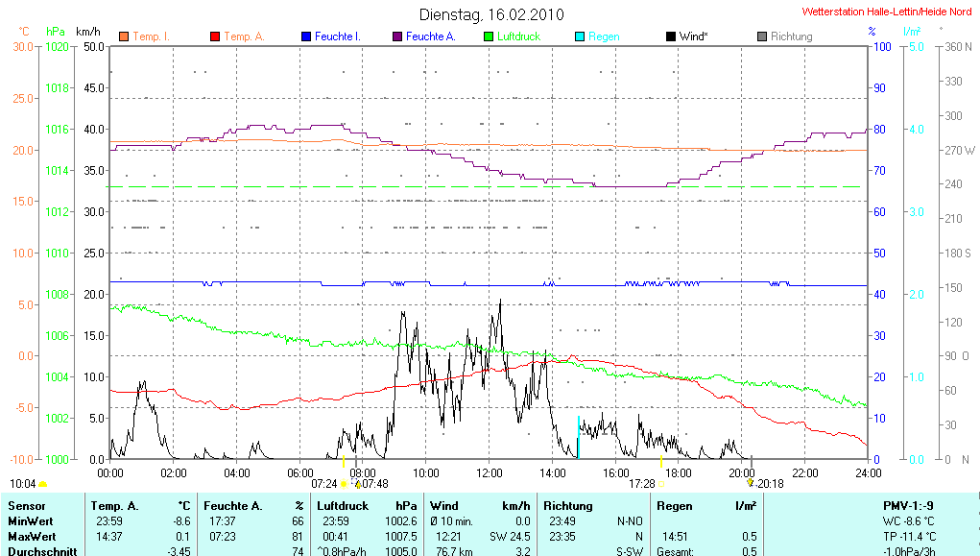Select the MinWert row label
The width and height of the screenshot is (980, 556).
30,520
